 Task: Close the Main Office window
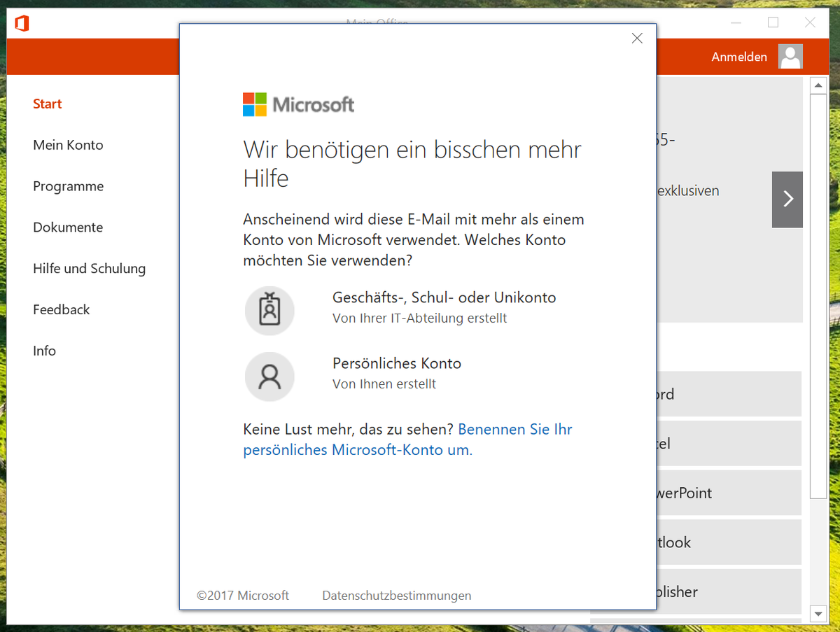810,22
